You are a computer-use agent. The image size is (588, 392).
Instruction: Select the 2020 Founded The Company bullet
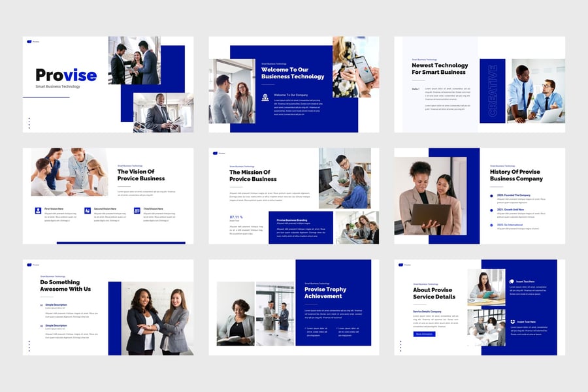tap(491, 195)
